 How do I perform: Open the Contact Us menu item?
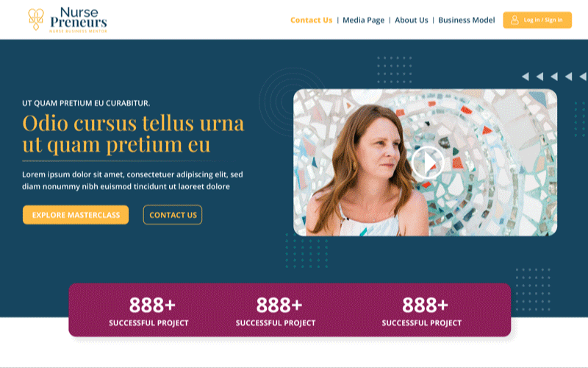(311, 21)
